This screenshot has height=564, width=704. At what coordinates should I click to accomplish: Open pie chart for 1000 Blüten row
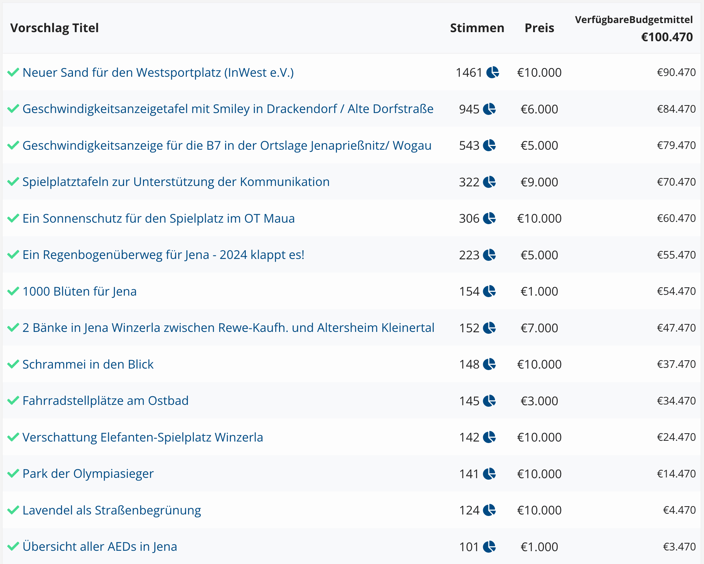[x=490, y=292]
